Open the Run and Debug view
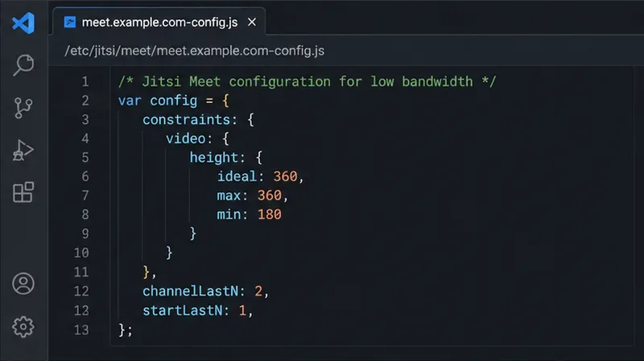The width and height of the screenshot is (644, 361). click(23, 151)
